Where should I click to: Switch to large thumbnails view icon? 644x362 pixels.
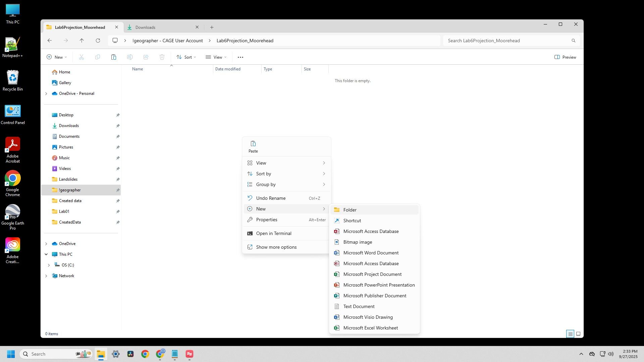tap(578, 334)
